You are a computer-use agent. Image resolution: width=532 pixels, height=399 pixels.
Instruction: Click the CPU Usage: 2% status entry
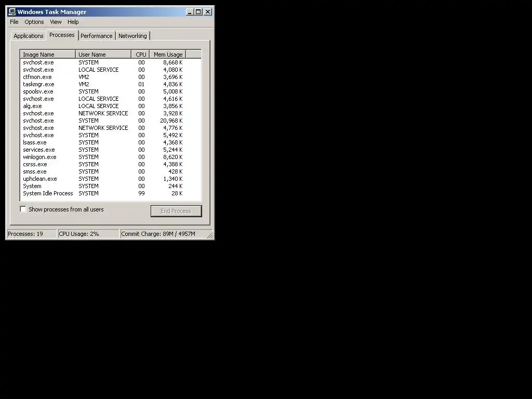pyautogui.click(x=88, y=234)
